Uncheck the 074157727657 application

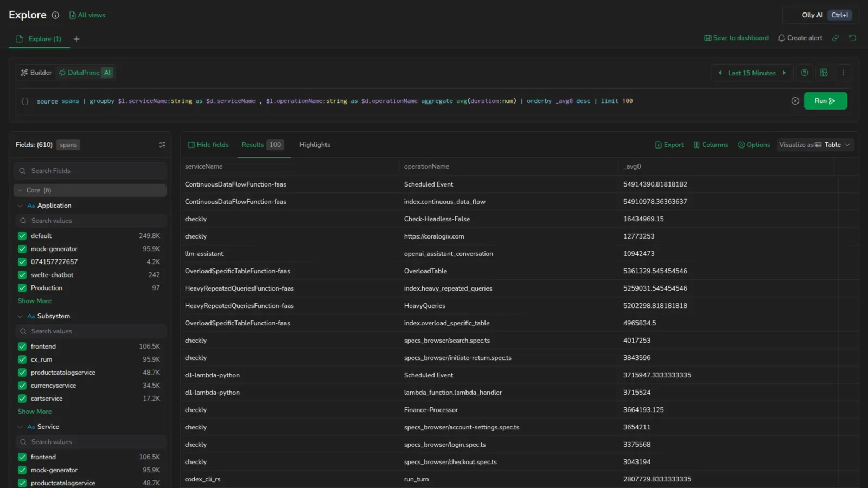[x=22, y=262]
